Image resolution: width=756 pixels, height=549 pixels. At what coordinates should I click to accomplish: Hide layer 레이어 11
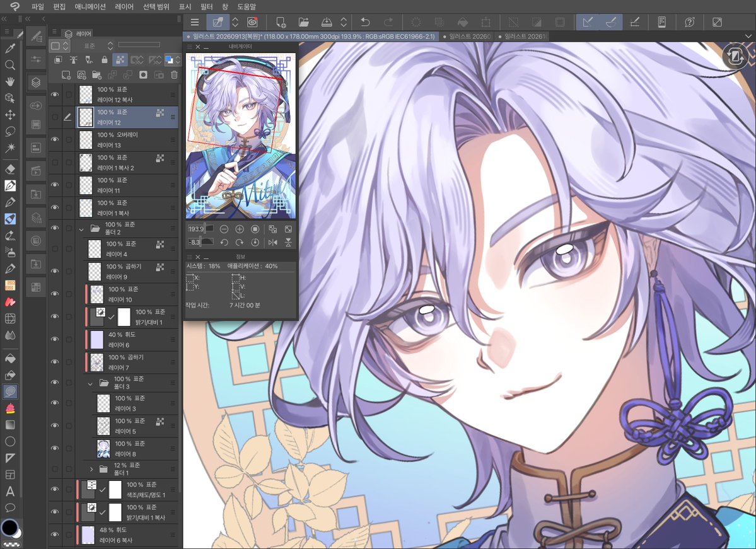coord(55,185)
